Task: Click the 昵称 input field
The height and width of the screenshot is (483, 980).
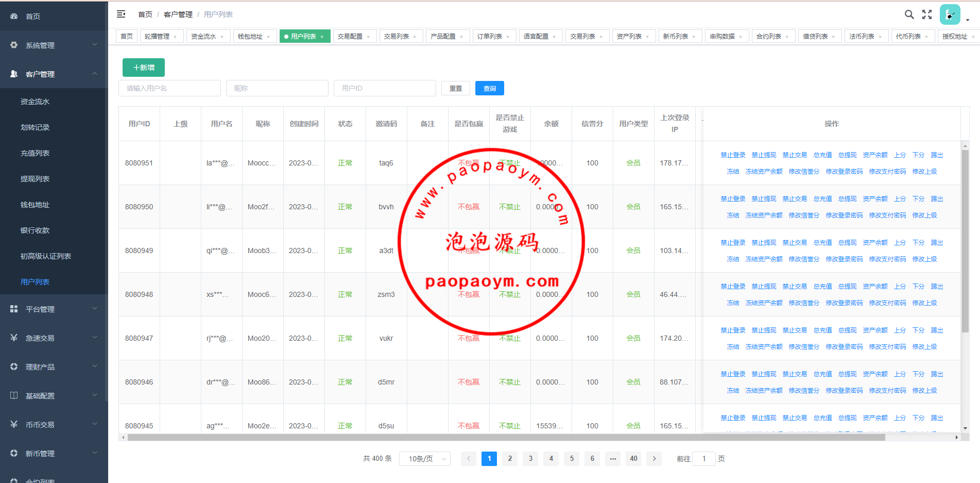Action: coord(277,88)
